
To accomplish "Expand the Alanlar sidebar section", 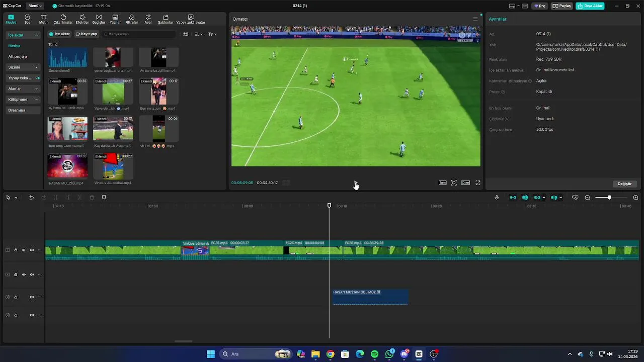I will pyautogui.click(x=23, y=88).
